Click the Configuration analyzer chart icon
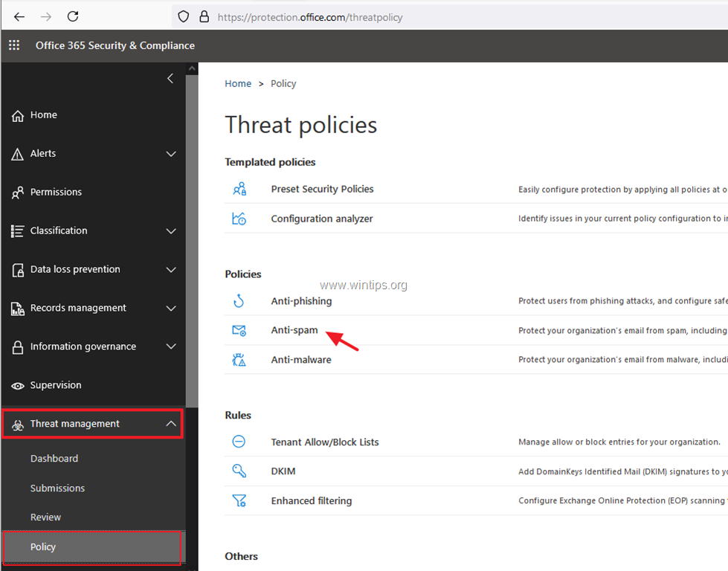Viewport: 728px width, 571px height. [239, 218]
